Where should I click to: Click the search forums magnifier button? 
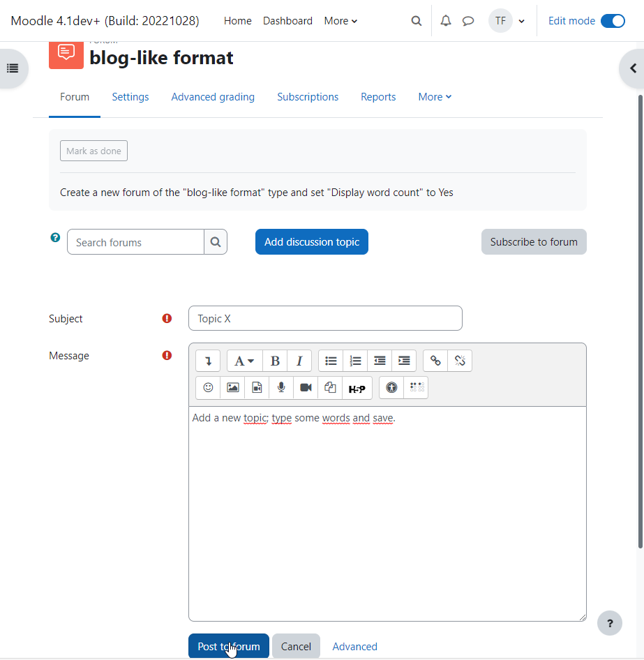click(216, 242)
